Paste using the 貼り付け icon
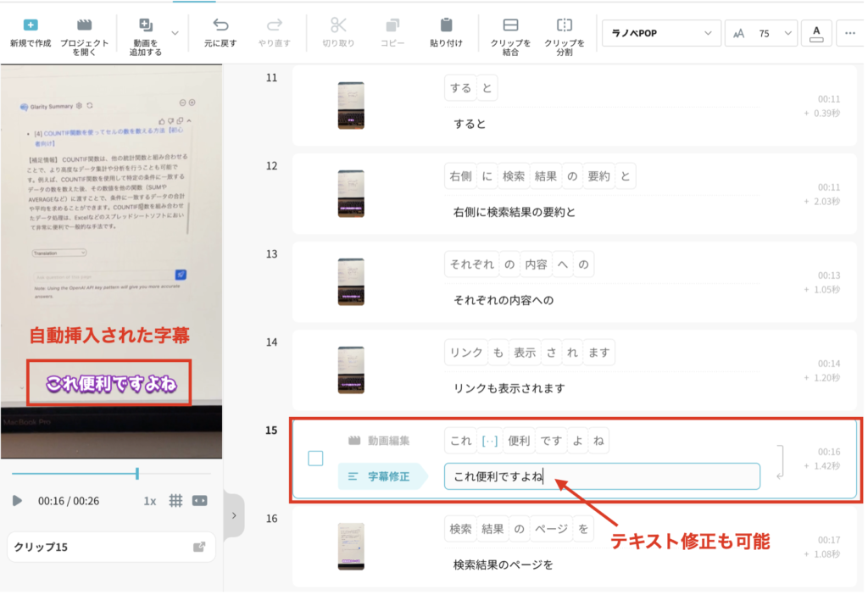This screenshot has width=868, height=595. pos(446,25)
